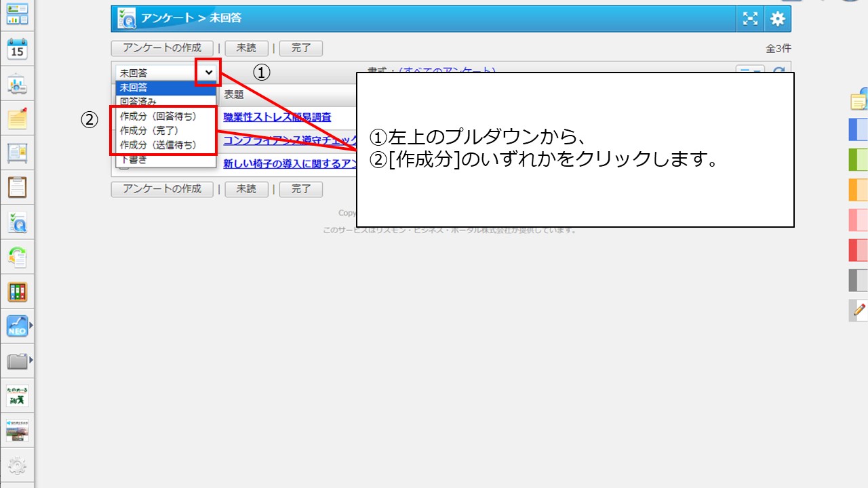Click the top 未読 button
868x488 pixels.
click(x=247, y=48)
